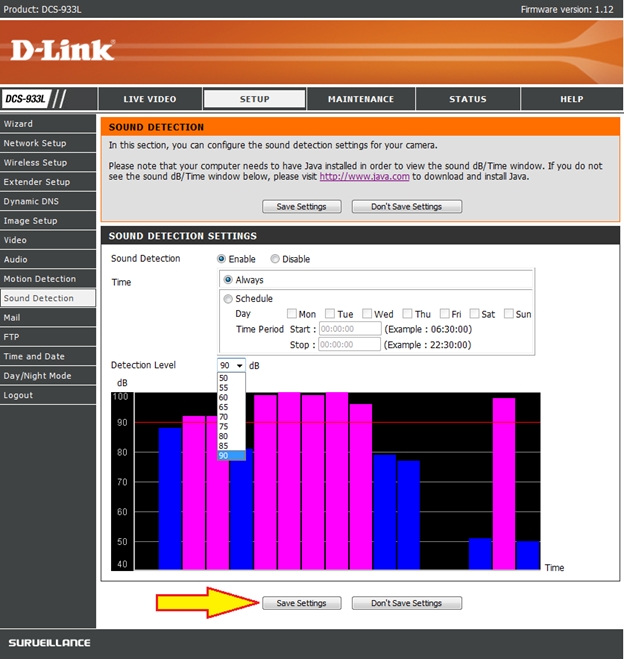
Task: Enable the Sun day checkbox
Action: coord(509,314)
